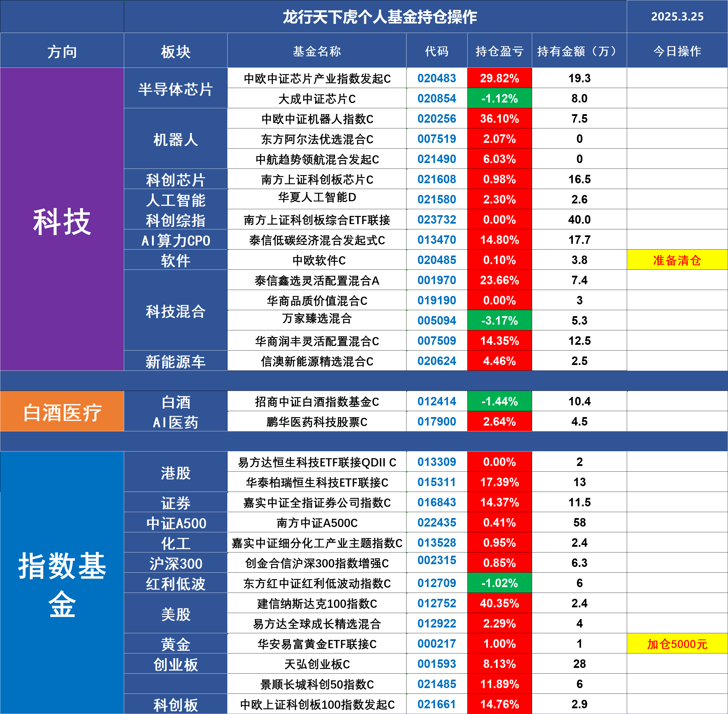Click the -3.17% loss cell

(499, 321)
